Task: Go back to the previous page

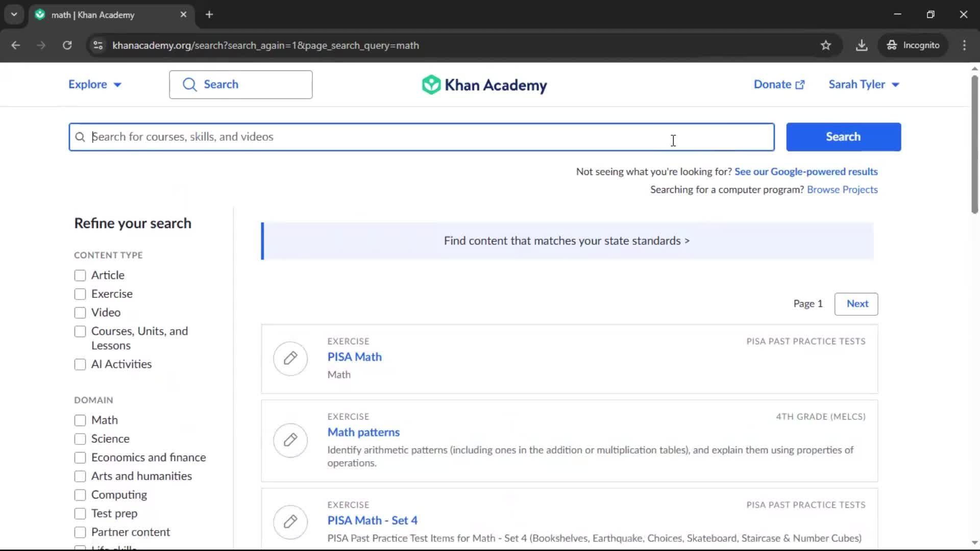Action: (x=16, y=45)
